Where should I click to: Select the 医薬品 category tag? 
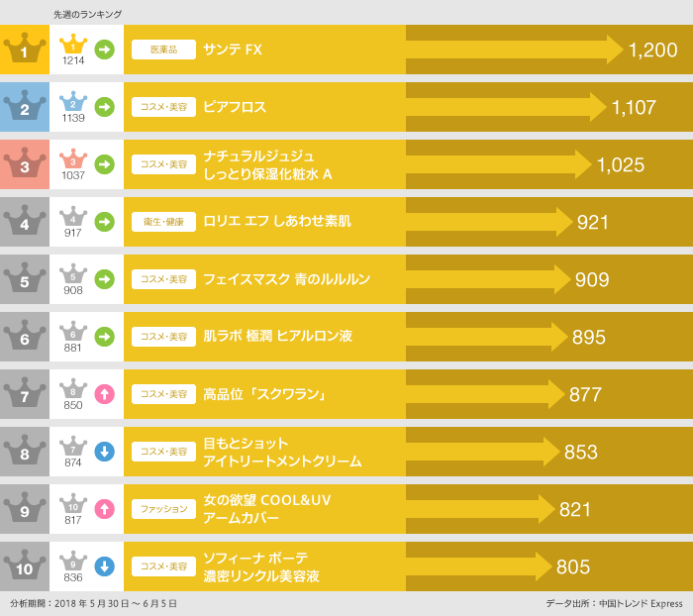163,50
